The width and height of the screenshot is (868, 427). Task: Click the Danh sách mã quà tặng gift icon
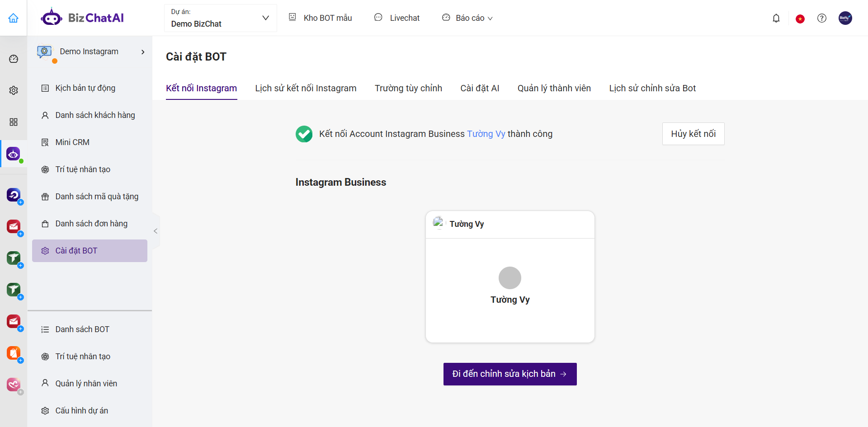(45, 197)
